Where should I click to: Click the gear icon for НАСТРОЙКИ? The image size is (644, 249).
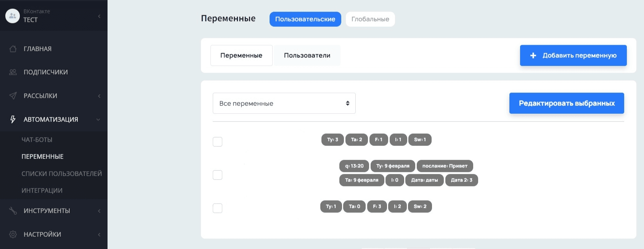coord(13,234)
